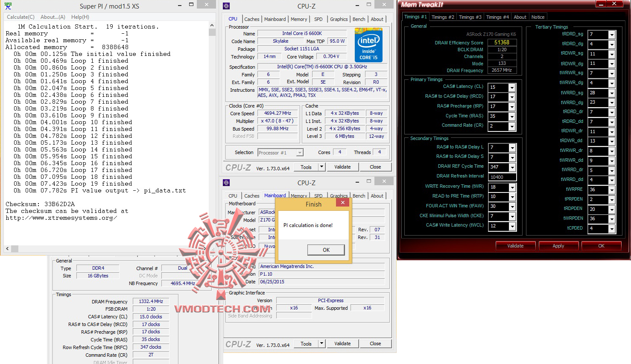Click OK in the Finish dialog
This screenshot has height=364, width=631.
coord(326,250)
